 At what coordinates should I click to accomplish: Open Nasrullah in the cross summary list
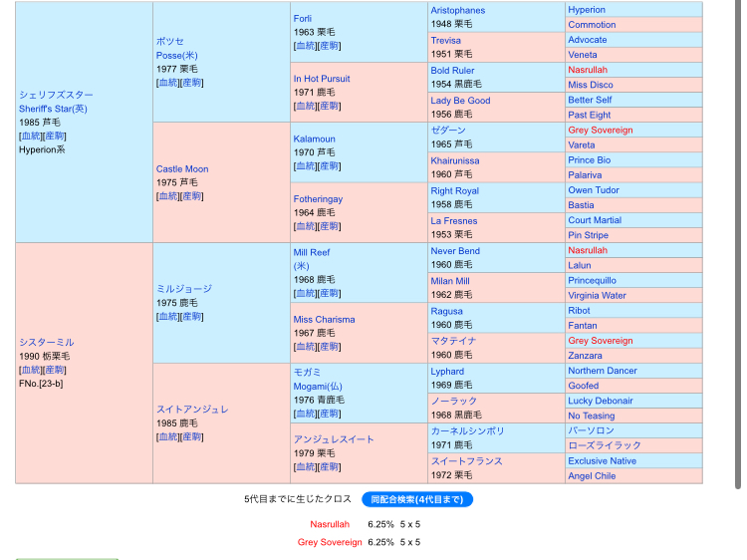[x=330, y=524]
